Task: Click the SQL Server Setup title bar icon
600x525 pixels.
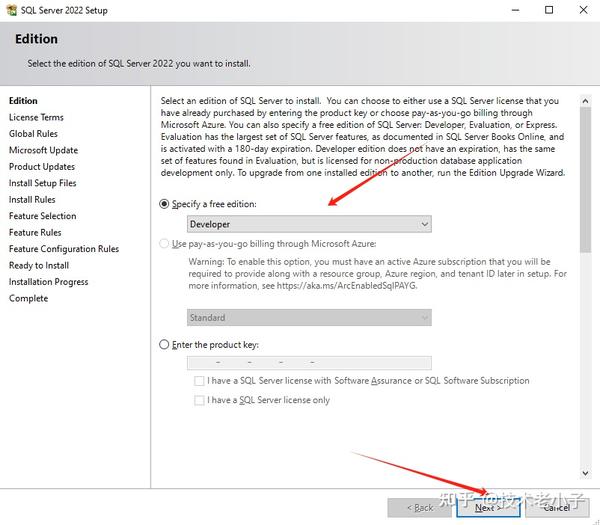Action: 11,10
